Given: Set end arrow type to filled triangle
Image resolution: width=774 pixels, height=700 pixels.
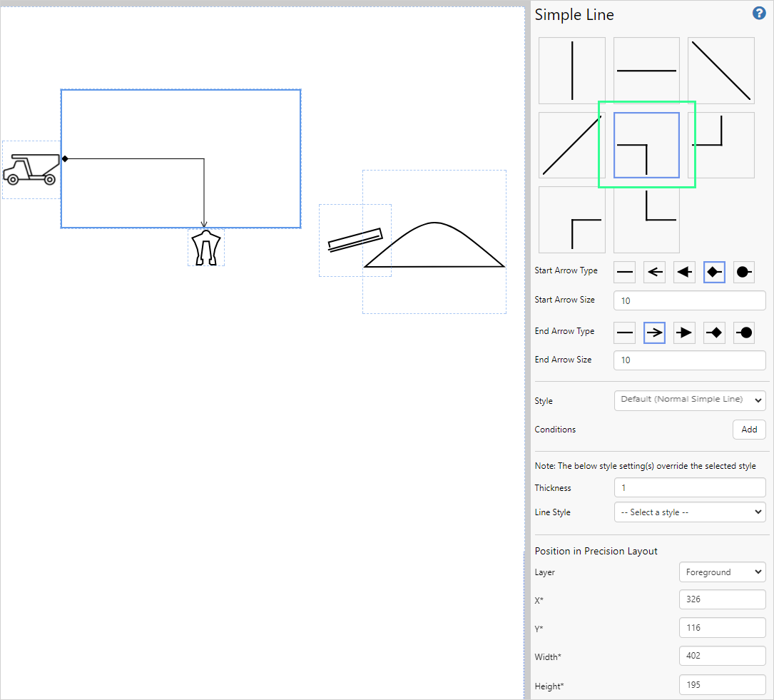Looking at the screenshot, I should (x=684, y=332).
